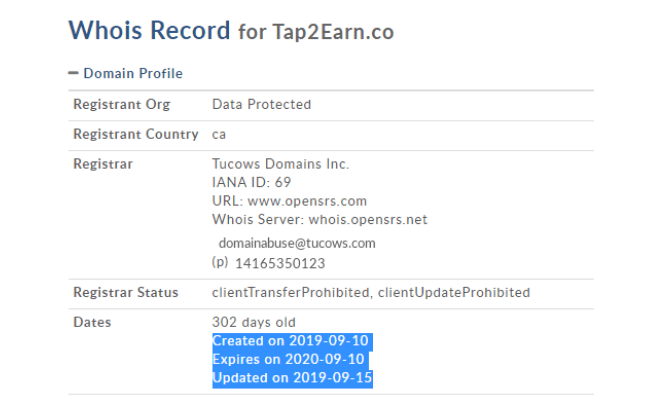Click the minus icon beside Domain Profile
This screenshot has width=650, height=400.
(x=73, y=73)
